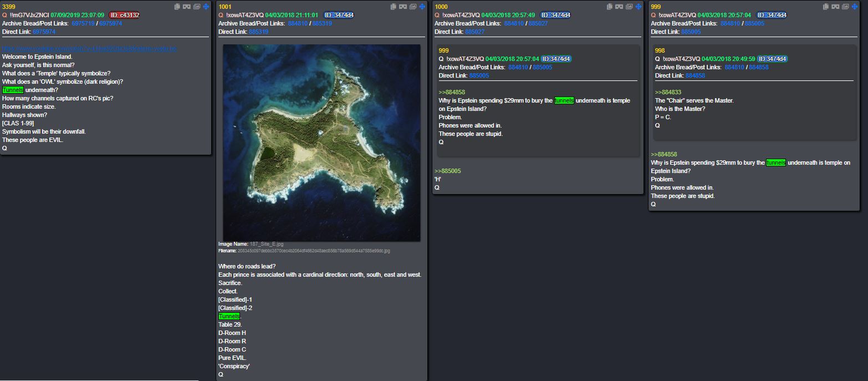The width and height of the screenshot is (868, 381).
Task: Click the goggles icon on post 1000
Action: tap(619, 7)
